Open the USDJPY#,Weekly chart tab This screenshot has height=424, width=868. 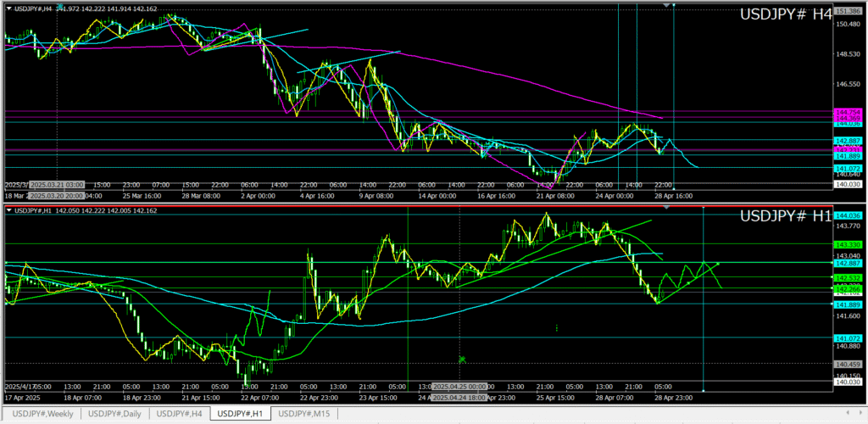point(42,414)
